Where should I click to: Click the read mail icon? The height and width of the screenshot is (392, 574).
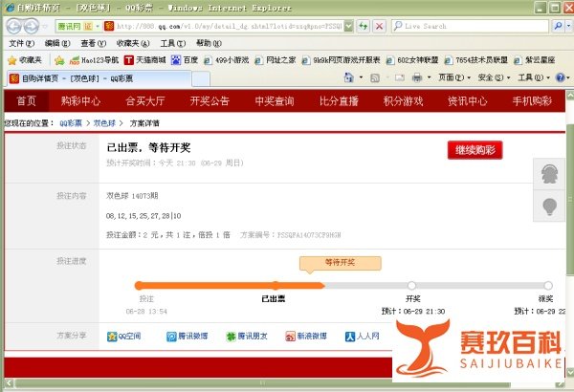tap(399, 77)
